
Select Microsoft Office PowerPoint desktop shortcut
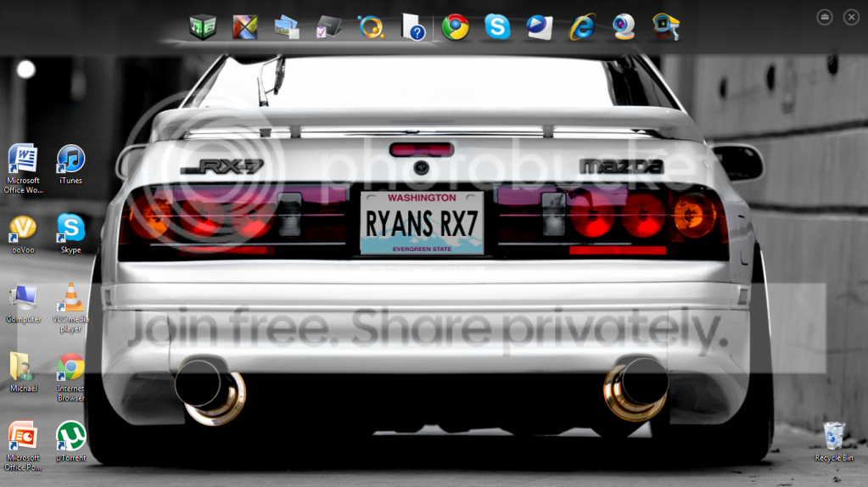click(23, 446)
